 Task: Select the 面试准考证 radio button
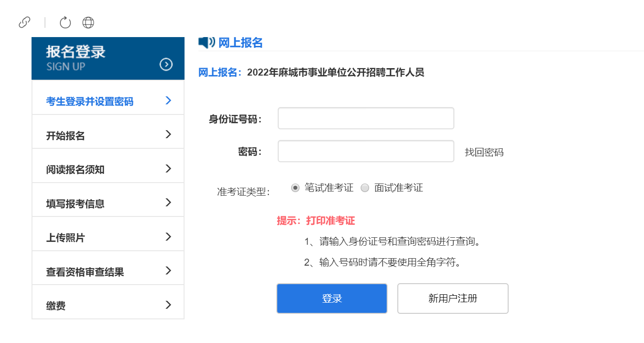coord(365,188)
